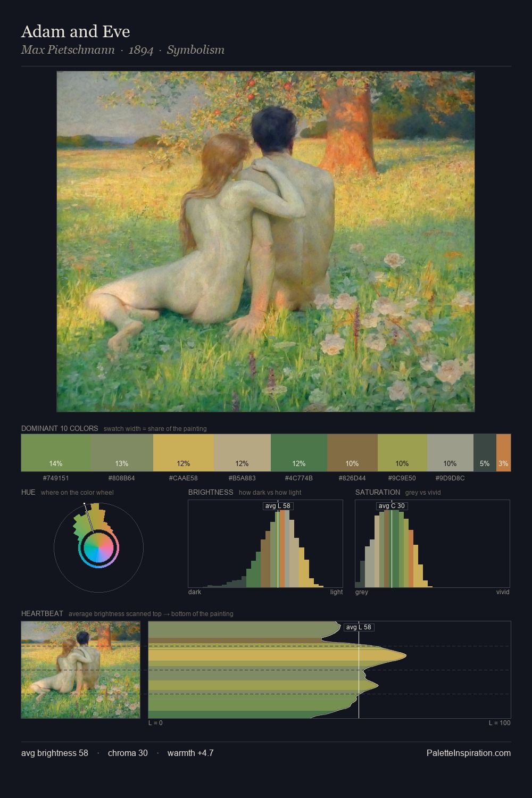Click 'how dark vs how light' caption
This screenshot has height=798, width=532.
270,493
